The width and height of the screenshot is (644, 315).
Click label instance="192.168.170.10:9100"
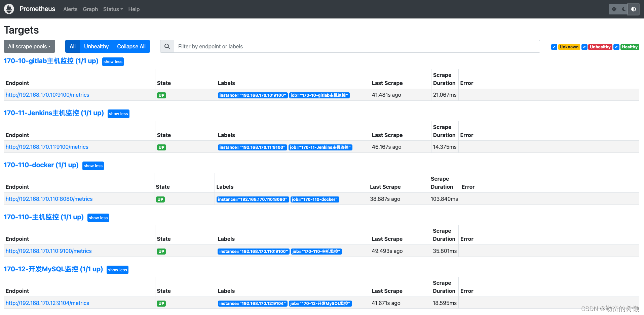coord(253,95)
